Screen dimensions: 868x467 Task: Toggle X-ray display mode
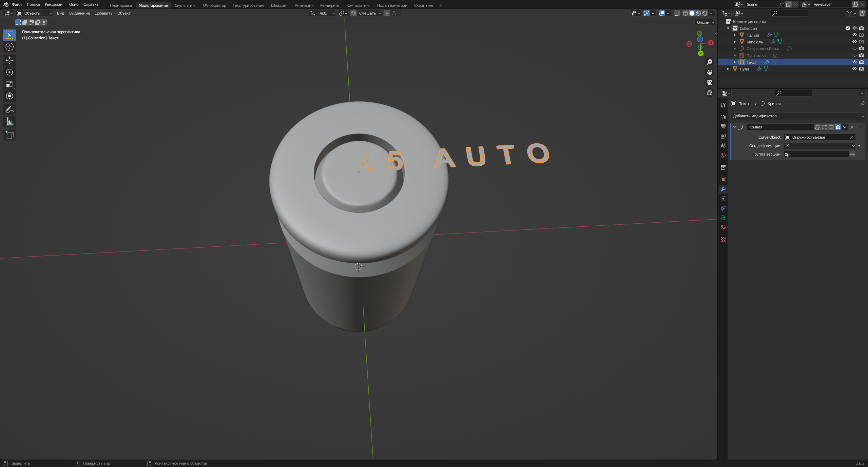[677, 13]
